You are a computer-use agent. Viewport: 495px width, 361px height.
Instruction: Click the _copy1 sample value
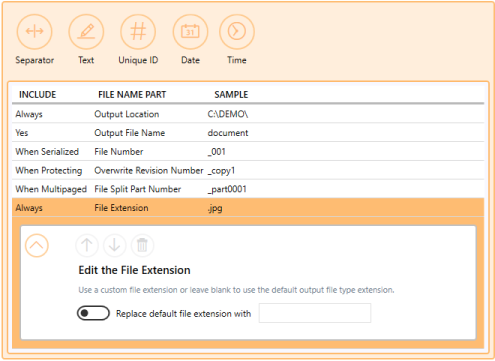221,171
